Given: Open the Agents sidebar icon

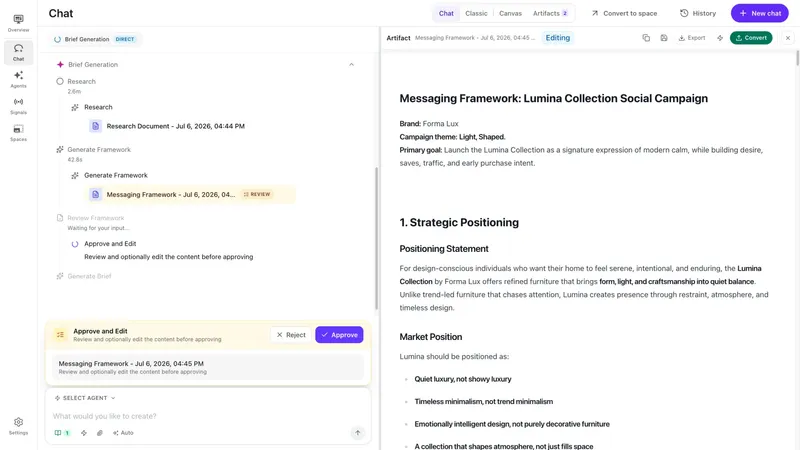Looking at the screenshot, I should (x=18, y=79).
